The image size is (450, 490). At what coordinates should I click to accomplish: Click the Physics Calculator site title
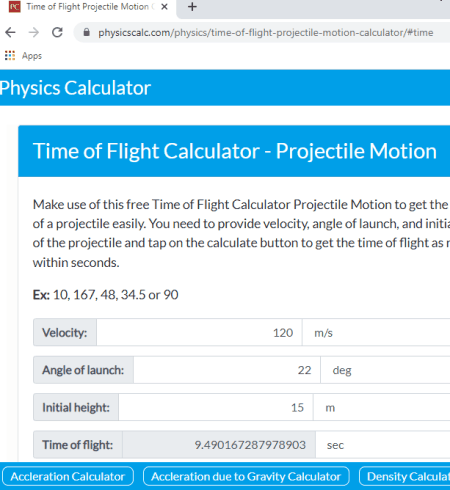pyautogui.click(x=75, y=88)
